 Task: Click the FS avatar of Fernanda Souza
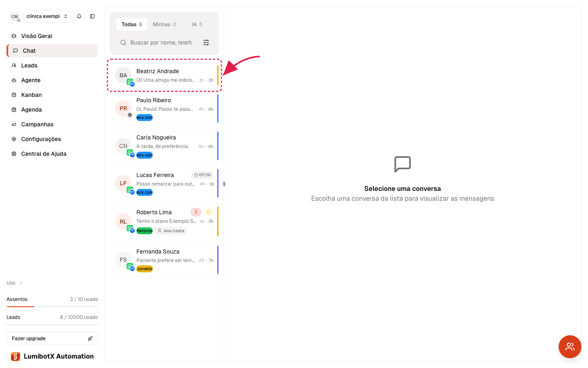click(123, 260)
